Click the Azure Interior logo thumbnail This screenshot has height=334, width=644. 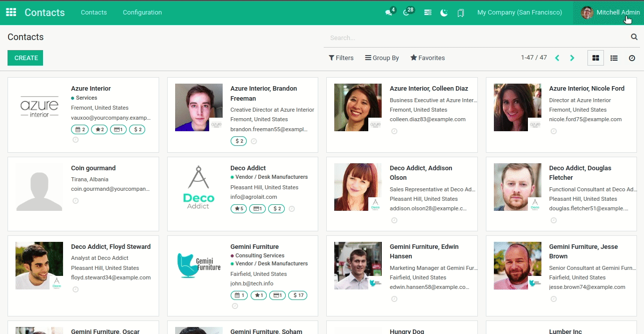pos(40,108)
